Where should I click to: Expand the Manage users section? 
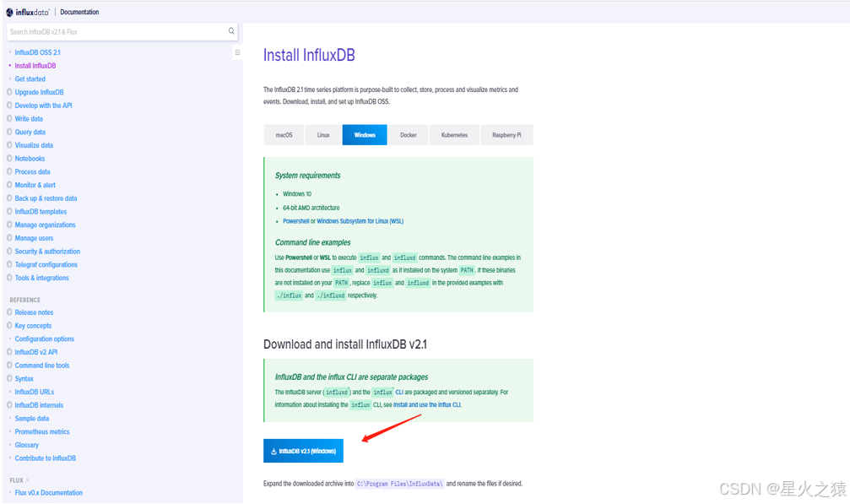(9, 238)
